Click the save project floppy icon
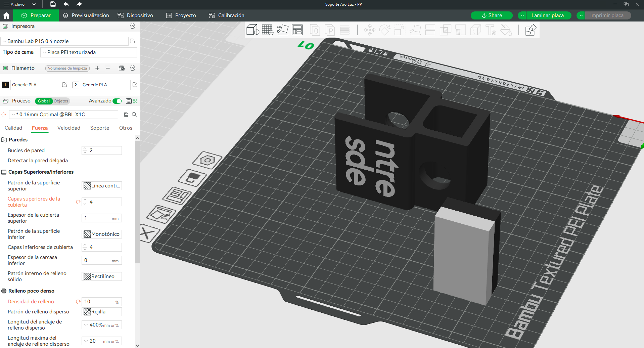 53,4
